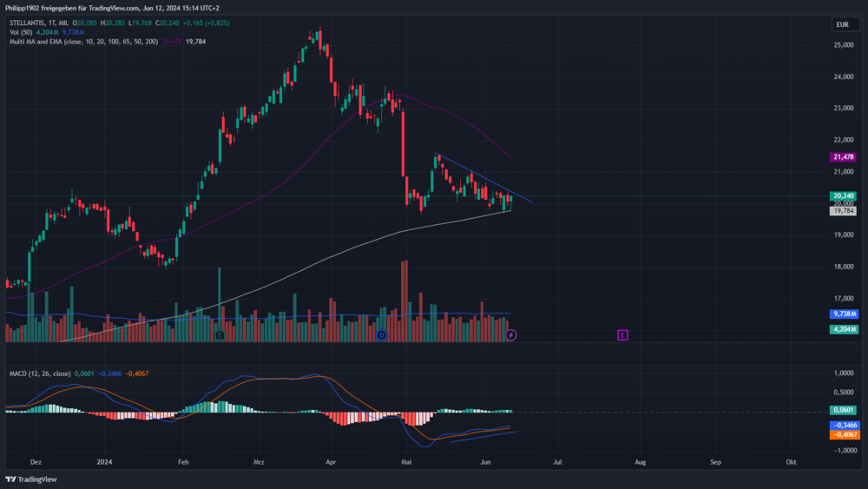Click the white 19,784 moving average label
Image resolution: width=868 pixels, height=489 pixels.
coord(843,211)
